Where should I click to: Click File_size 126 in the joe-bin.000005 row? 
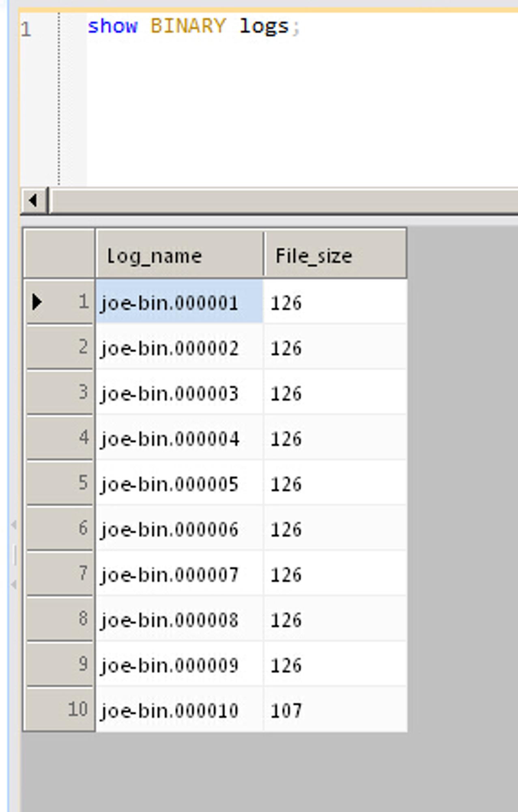pos(335,483)
